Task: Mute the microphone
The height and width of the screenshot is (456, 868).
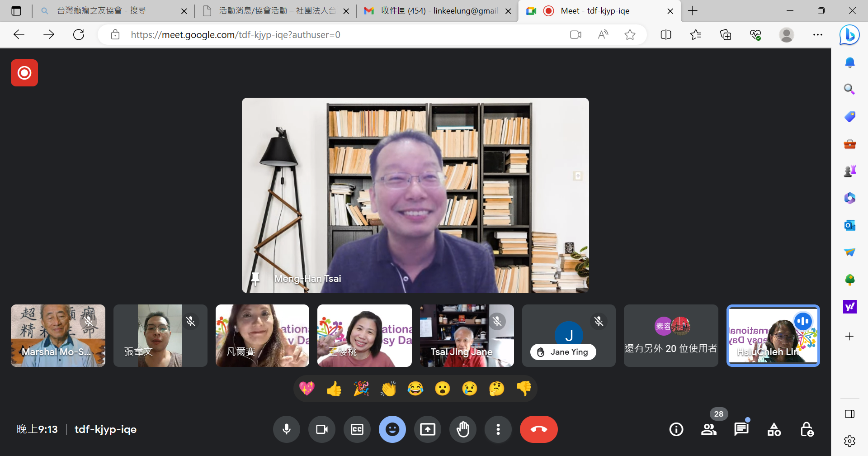Action: pos(287,429)
